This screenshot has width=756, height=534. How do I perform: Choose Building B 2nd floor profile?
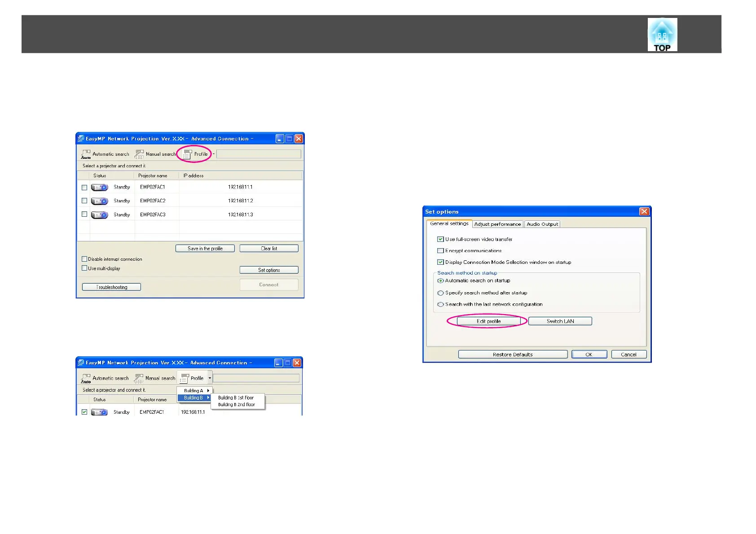point(237,404)
